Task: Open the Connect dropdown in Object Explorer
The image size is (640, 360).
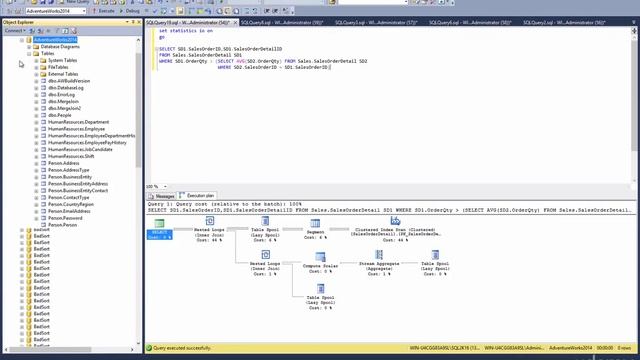Action: pos(15,31)
